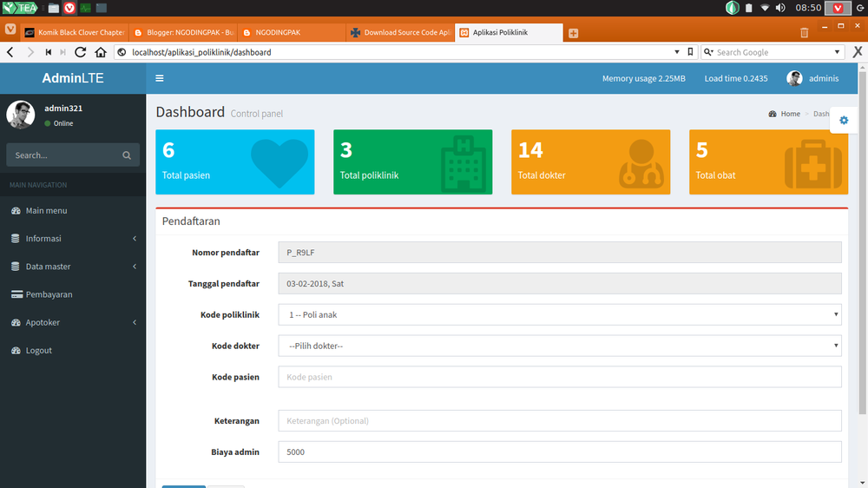Focus the Kode pasien input field
Screen dimensions: 868x488
[x=560, y=377]
